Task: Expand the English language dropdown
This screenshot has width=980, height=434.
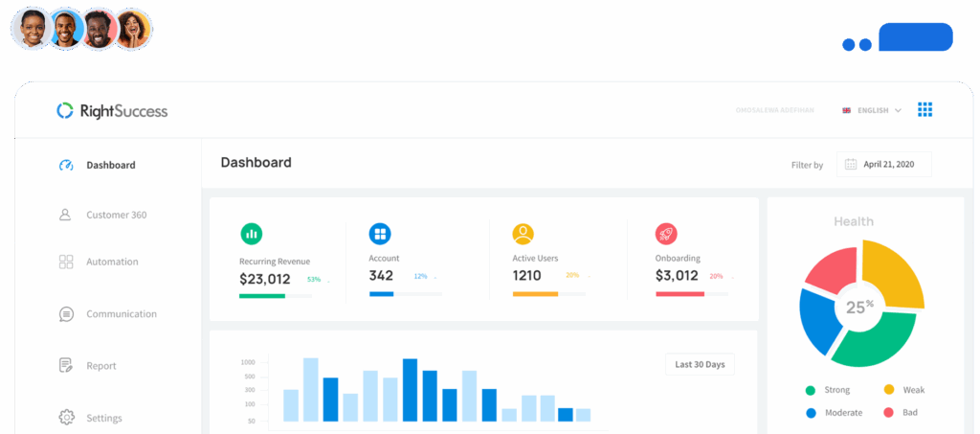Action: coord(872,110)
